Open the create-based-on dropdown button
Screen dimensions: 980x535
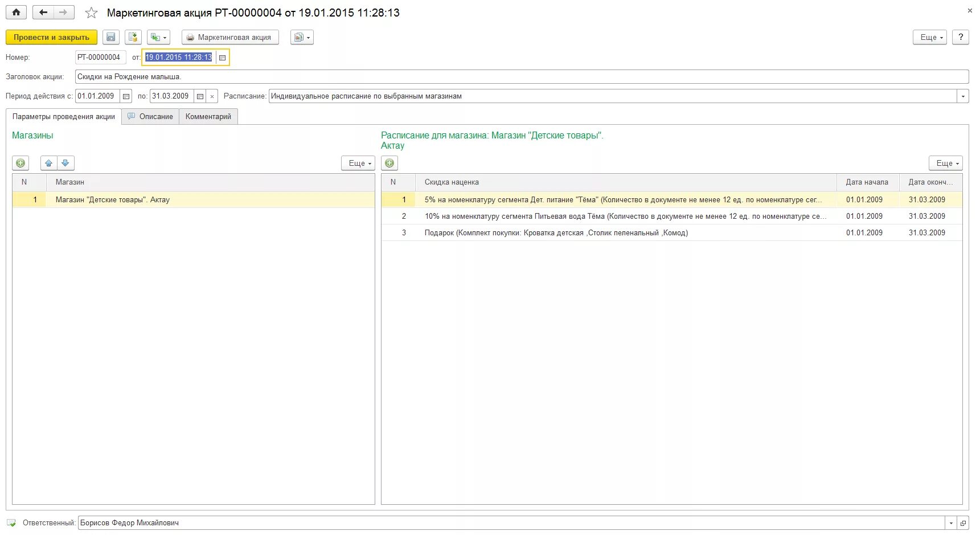tap(159, 37)
